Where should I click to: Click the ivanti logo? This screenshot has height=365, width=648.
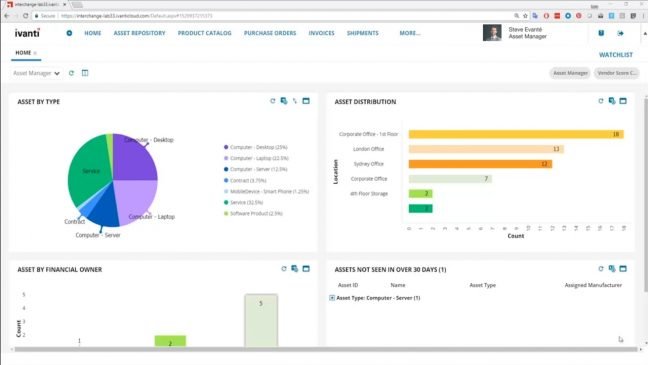[x=27, y=33]
